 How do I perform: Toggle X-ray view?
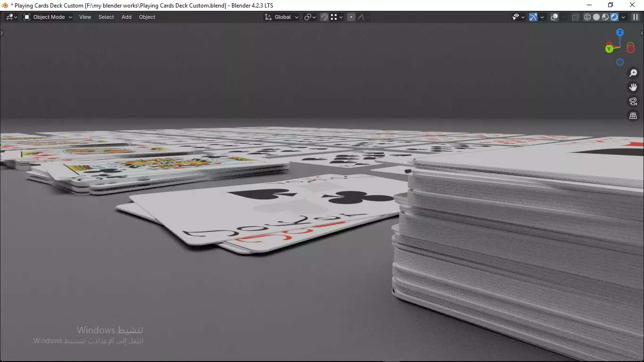[x=575, y=17]
